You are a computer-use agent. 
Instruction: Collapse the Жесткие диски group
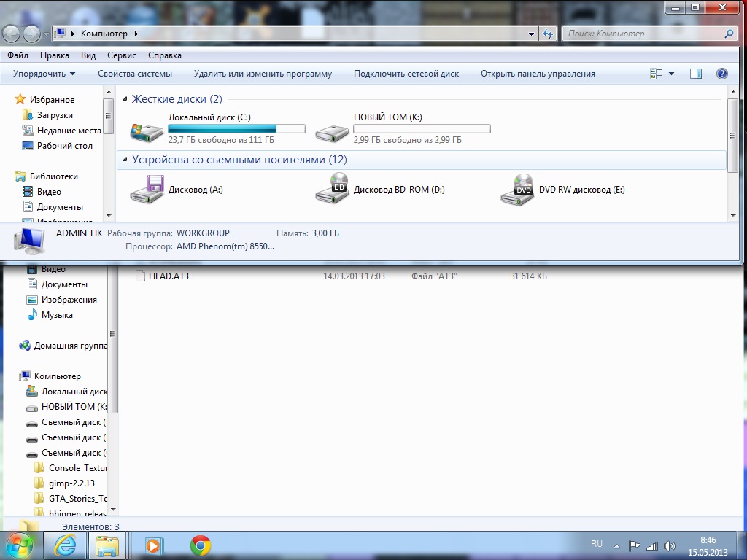(125, 99)
